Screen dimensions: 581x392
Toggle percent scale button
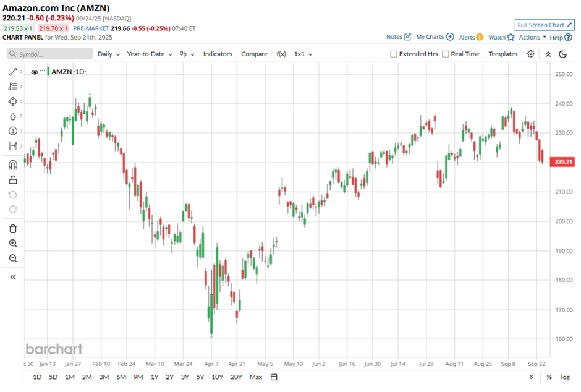click(x=549, y=377)
